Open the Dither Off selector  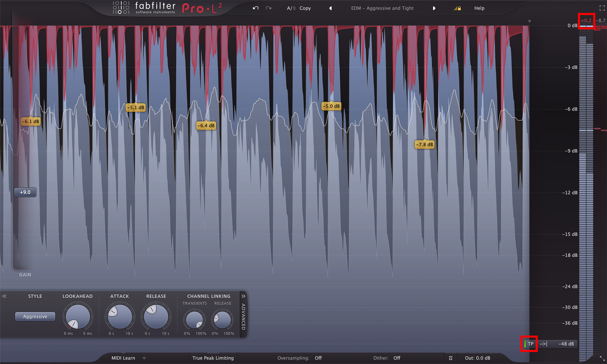397,358
